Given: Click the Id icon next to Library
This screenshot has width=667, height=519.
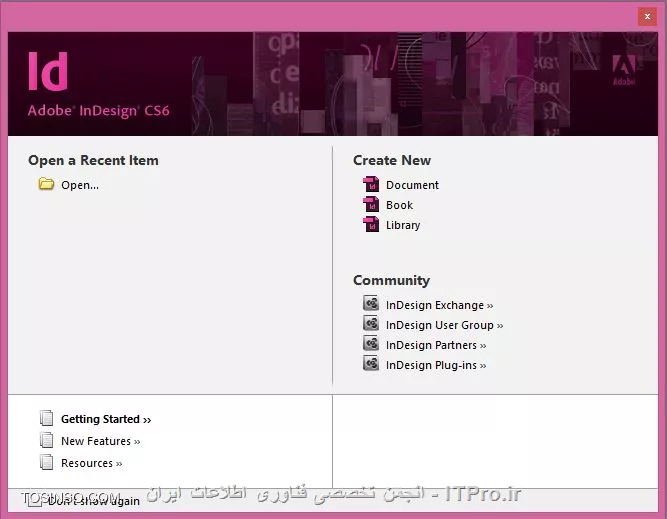Looking at the screenshot, I should click(371, 224).
